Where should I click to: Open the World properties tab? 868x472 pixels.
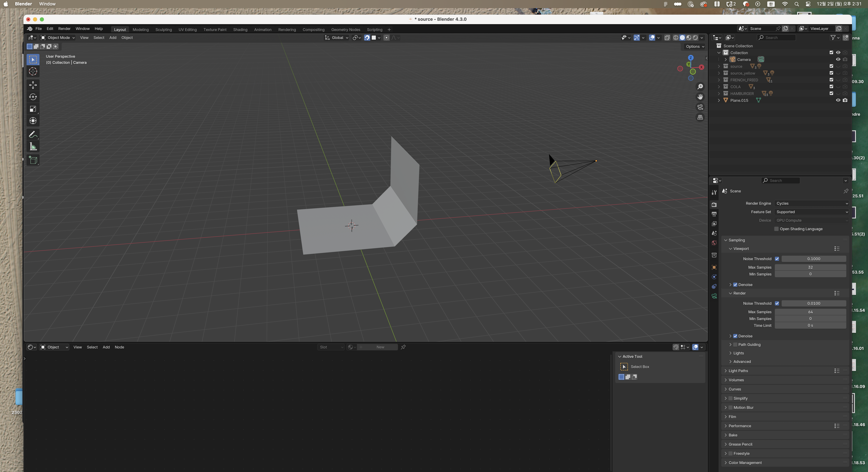(714, 243)
